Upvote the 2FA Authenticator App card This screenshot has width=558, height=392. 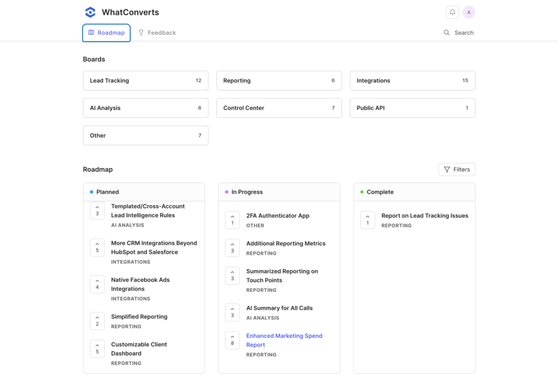(232, 220)
